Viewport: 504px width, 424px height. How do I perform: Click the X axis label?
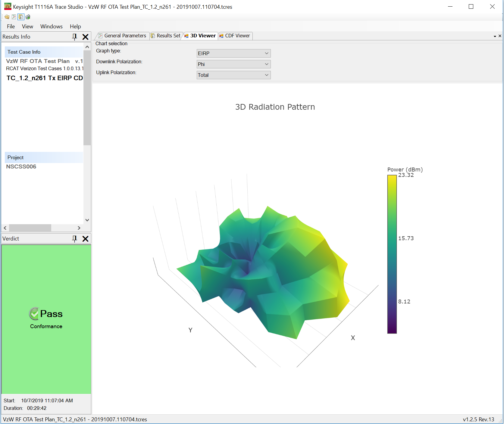(x=353, y=338)
